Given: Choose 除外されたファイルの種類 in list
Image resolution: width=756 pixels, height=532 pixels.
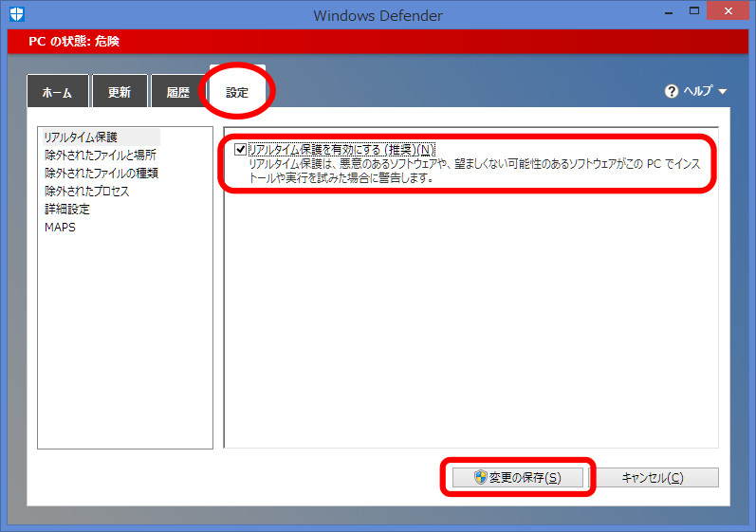Looking at the screenshot, I should coord(101,173).
